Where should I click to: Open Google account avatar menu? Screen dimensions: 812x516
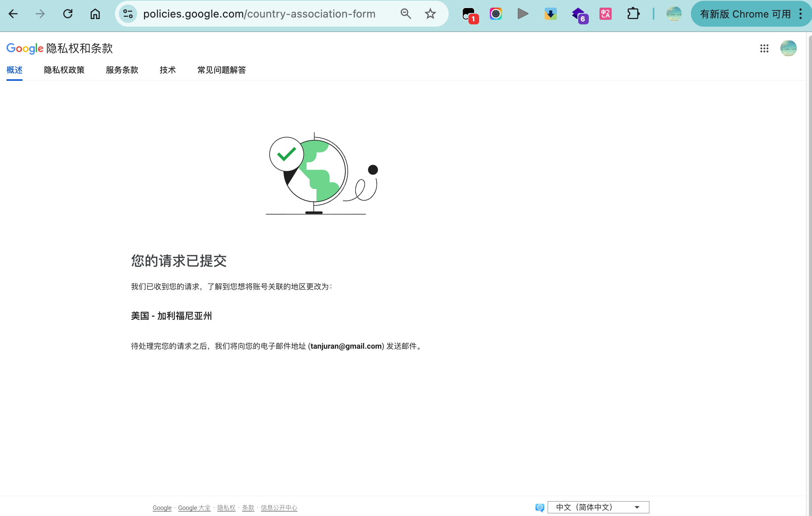[788, 48]
